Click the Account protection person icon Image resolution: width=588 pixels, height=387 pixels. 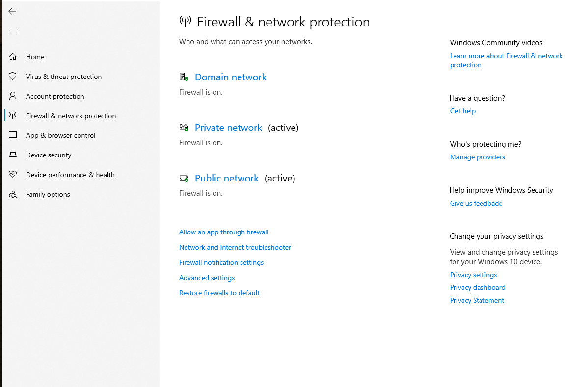(x=13, y=96)
